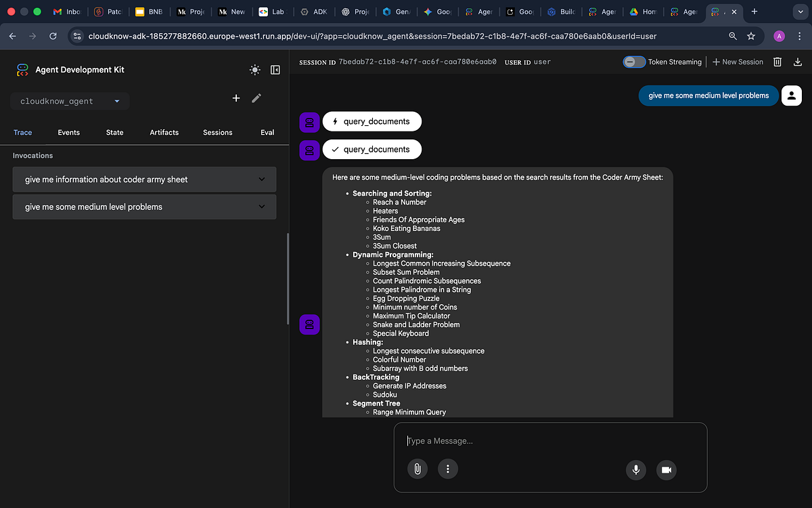Switch to the Sessions tab
The height and width of the screenshot is (508, 812).
[218, 132]
